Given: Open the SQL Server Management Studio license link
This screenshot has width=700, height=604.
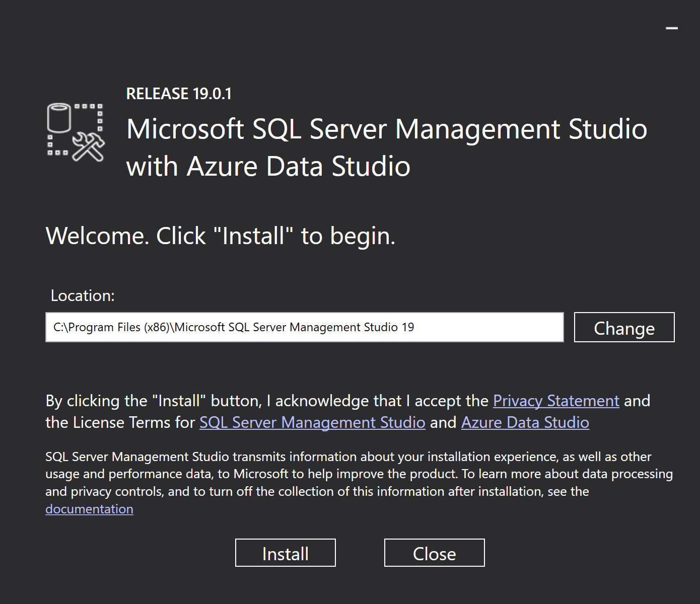Looking at the screenshot, I should (312, 423).
